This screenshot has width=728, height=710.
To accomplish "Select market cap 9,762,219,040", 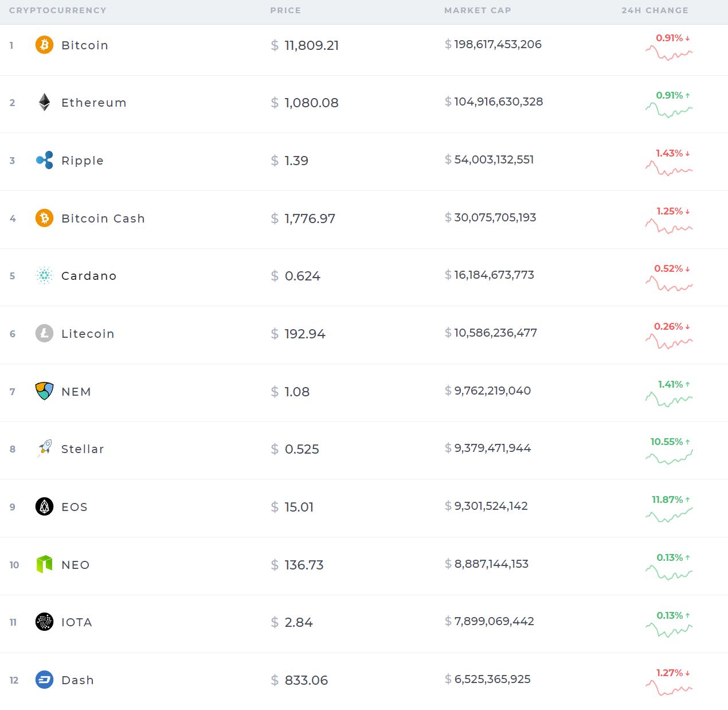I will pyautogui.click(x=492, y=391).
